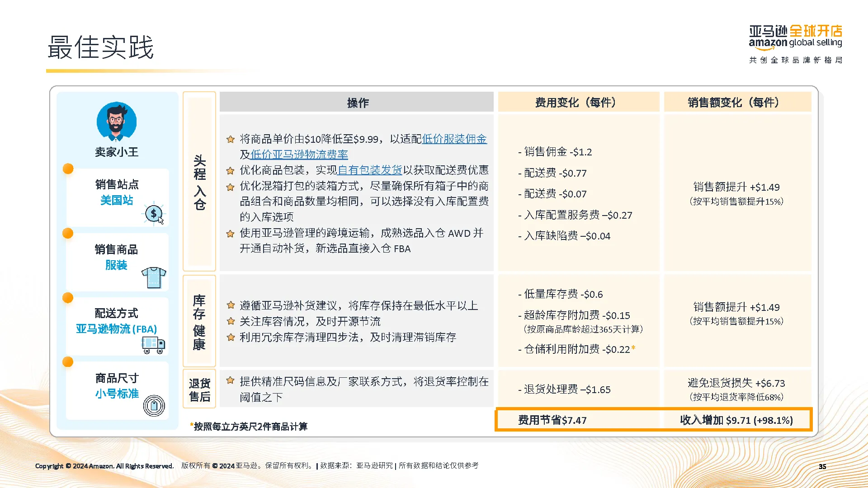Click the 操作 column header
The width and height of the screenshot is (868, 488).
[x=357, y=103]
